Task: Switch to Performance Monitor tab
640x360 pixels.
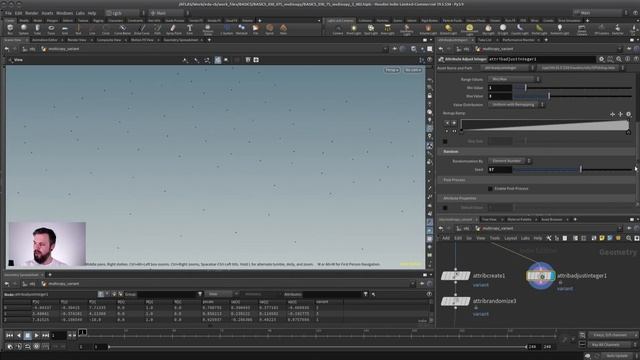Action: [518, 40]
